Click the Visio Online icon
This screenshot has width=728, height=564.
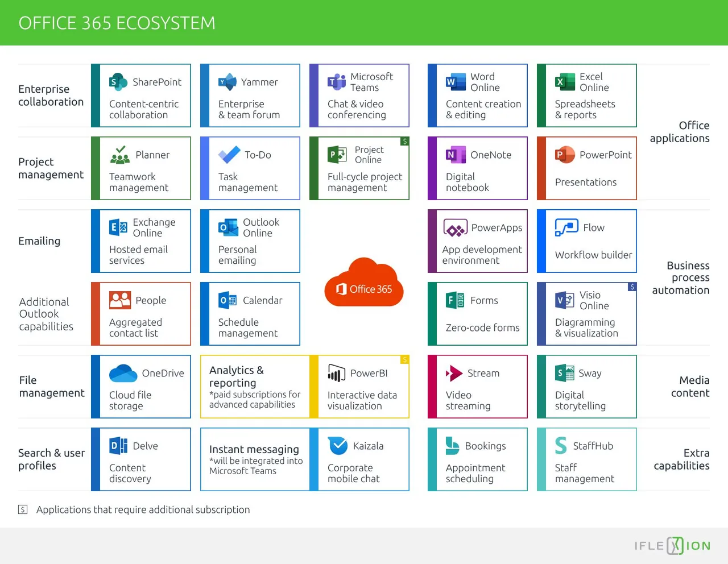(565, 300)
